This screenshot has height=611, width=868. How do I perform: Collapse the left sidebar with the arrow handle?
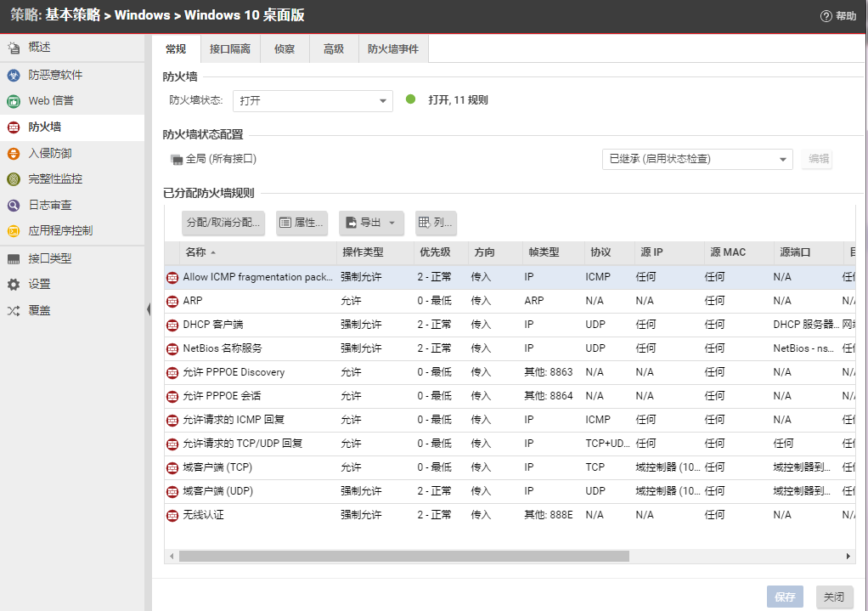149,309
